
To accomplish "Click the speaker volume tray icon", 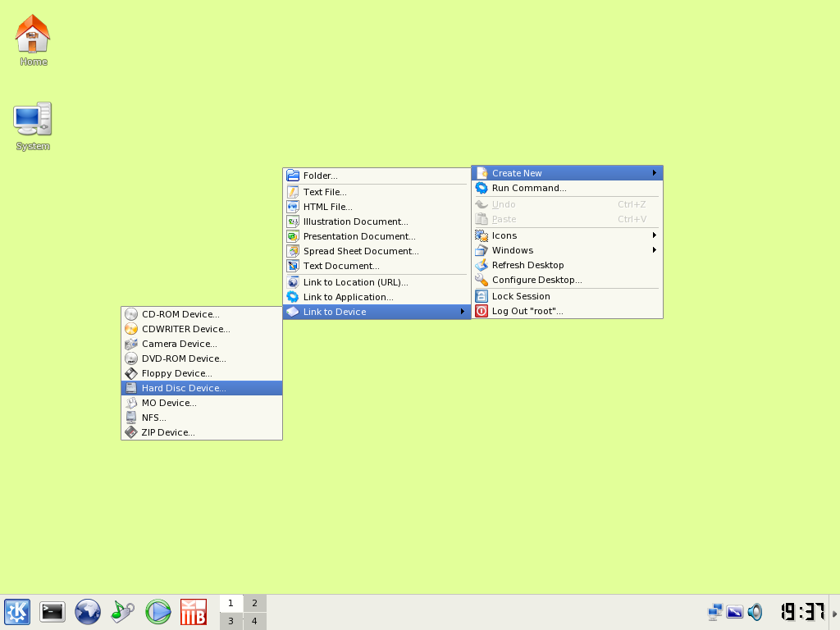I will click(755, 612).
